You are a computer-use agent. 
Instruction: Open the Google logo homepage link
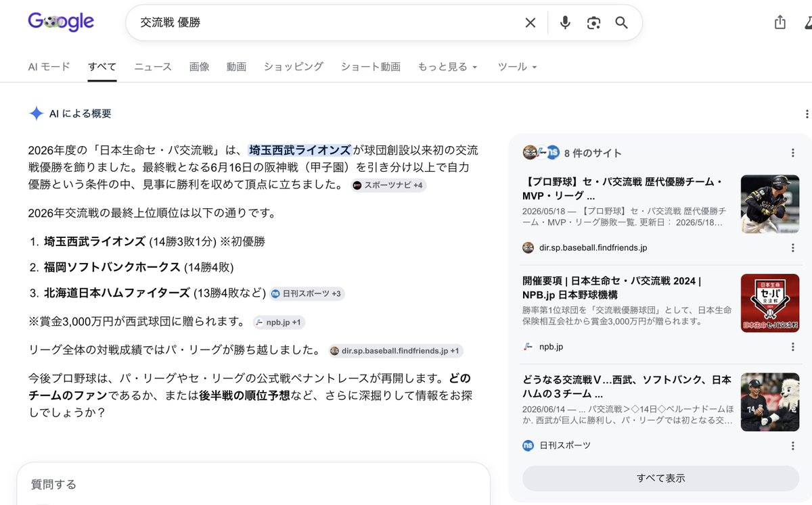(61, 22)
